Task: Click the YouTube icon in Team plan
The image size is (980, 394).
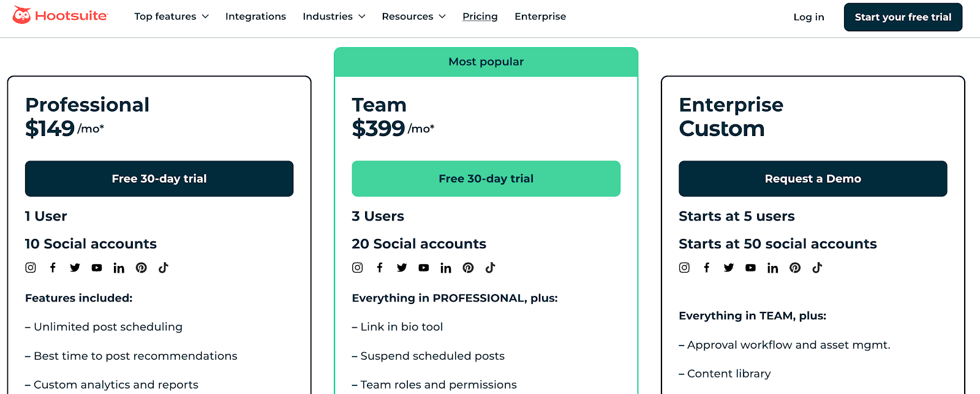Action: click(x=424, y=268)
